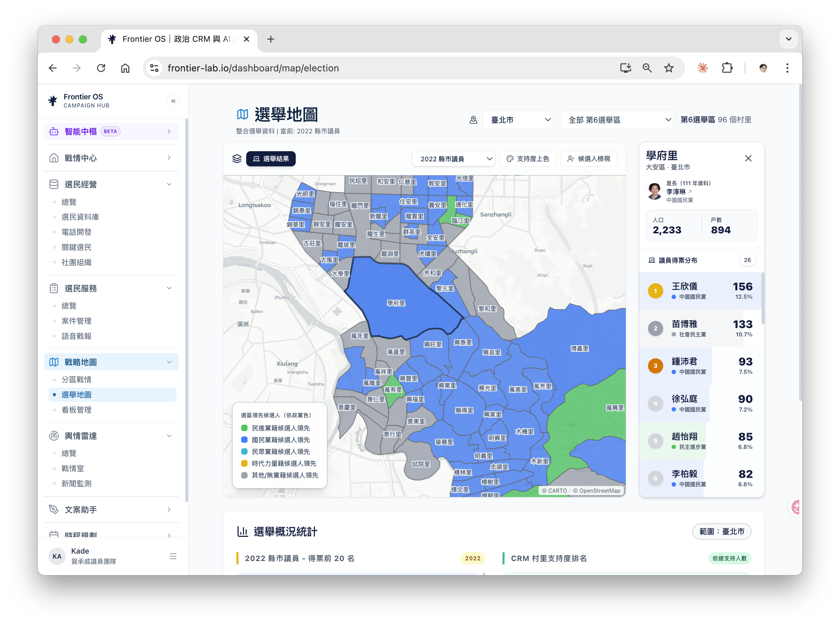Toggle 候選人檢視 candidate view
Image resolution: width=840 pixels, height=625 pixels.
(589, 159)
